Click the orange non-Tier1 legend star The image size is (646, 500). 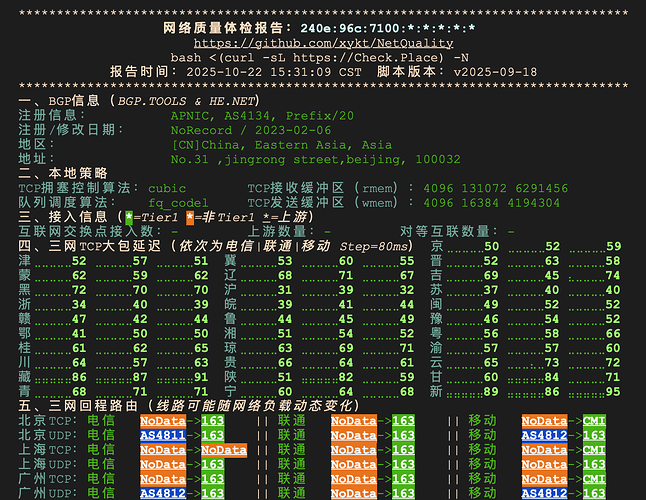(x=190, y=217)
